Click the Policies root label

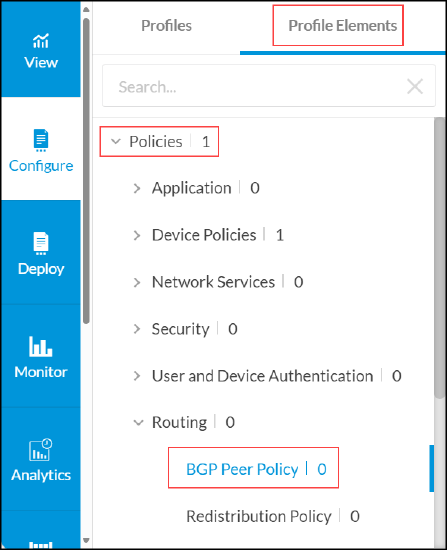coord(156,142)
